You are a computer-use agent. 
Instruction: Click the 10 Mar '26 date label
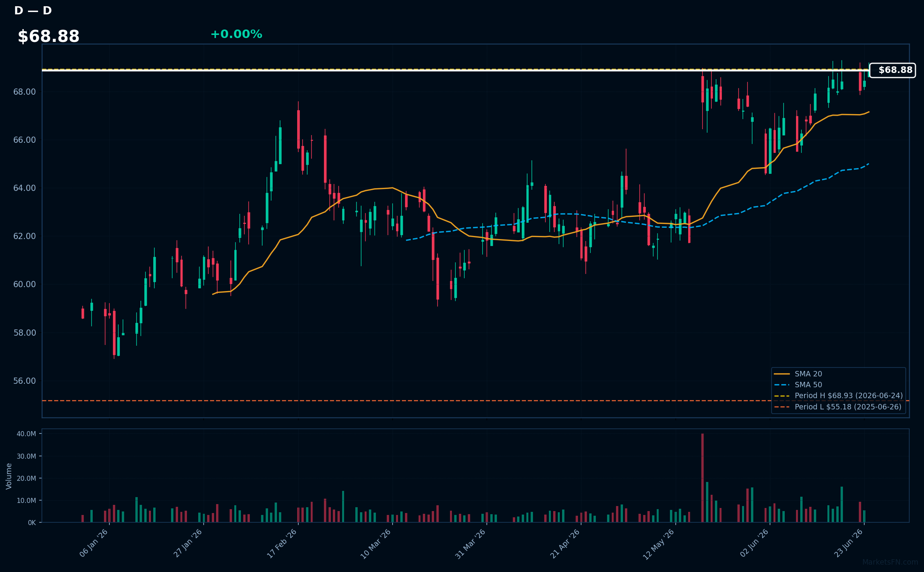[376, 543]
